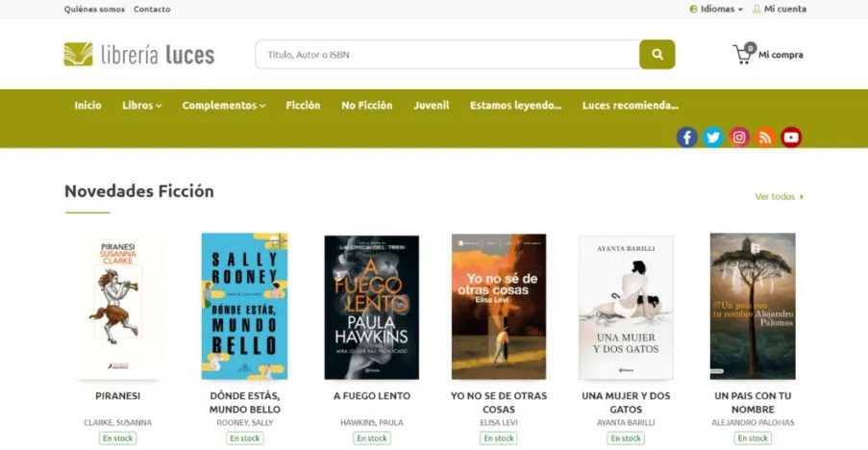
Task: Open Luces recomienda... menu item
Action: (630, 105)
